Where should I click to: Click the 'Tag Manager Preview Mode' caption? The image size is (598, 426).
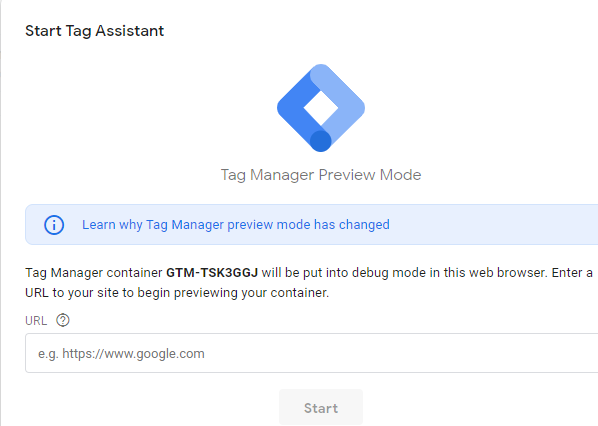point(321,175)
